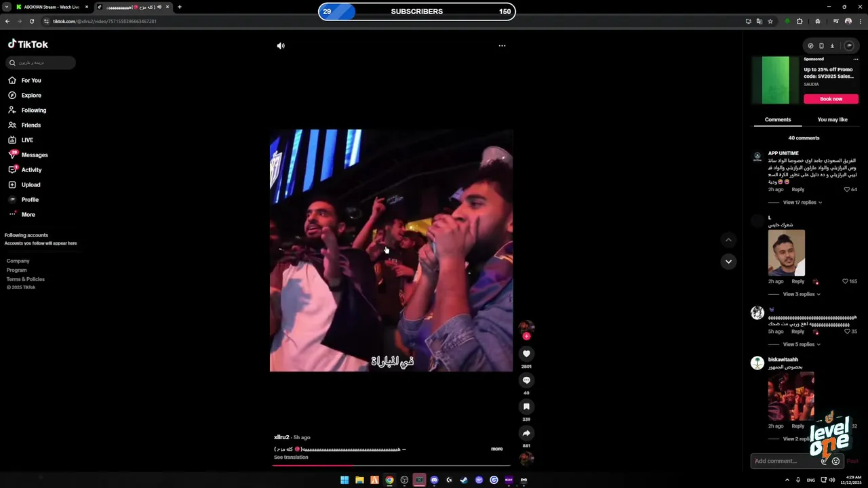Open the Upload page
Screen dimensions: 868x488
pyautogui.click(x=24, y=185)
